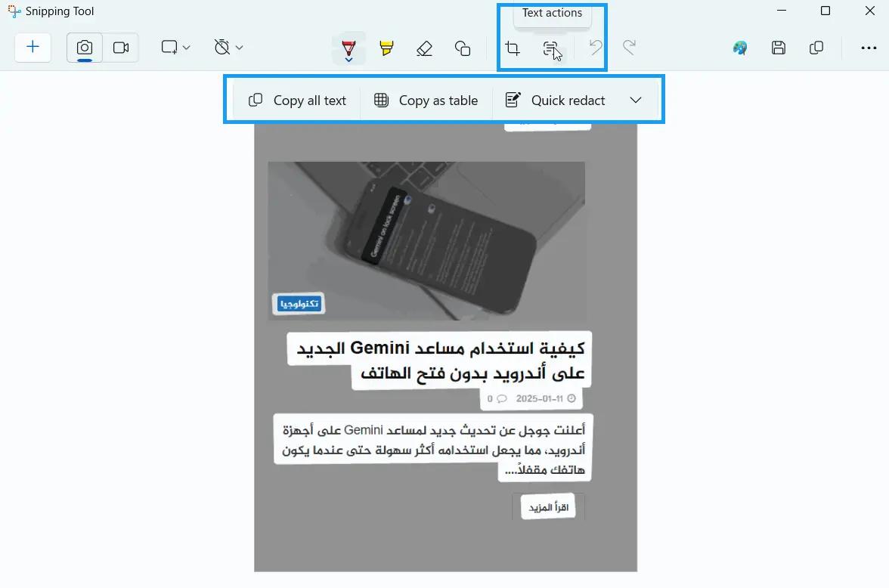This screenshot has width=889, height=588.
Task: Select the Highlighter tool
Action: point(386,48)
